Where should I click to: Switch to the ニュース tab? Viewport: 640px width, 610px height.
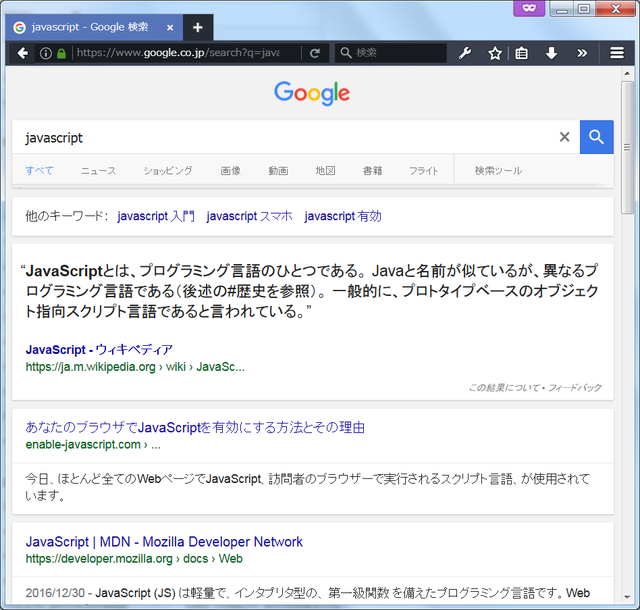98,171
